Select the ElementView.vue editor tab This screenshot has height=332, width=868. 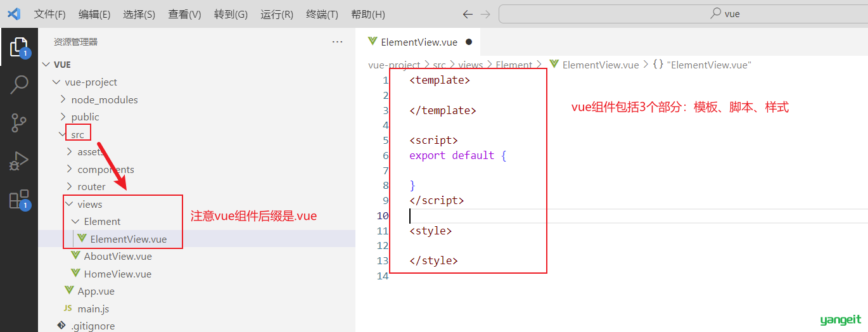pos(419,42)
